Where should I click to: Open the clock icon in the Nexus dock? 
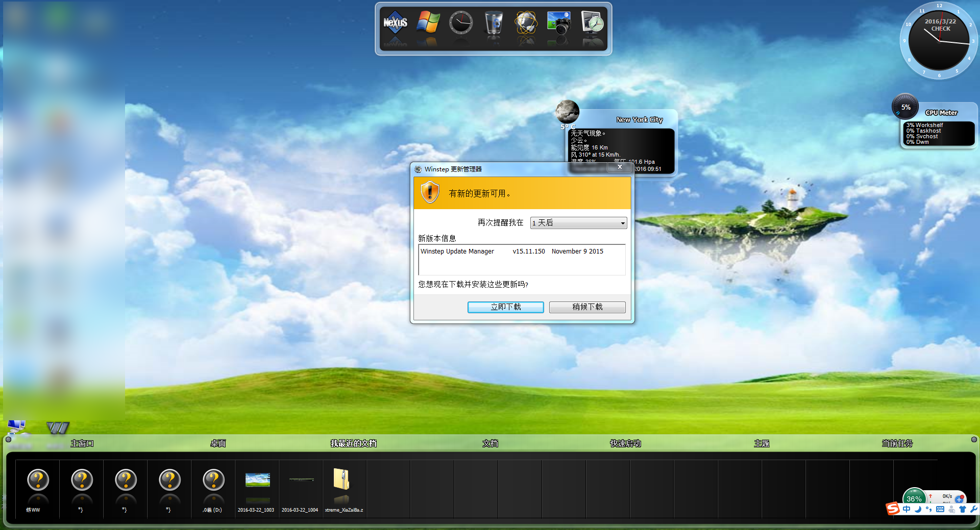[461, 23]
